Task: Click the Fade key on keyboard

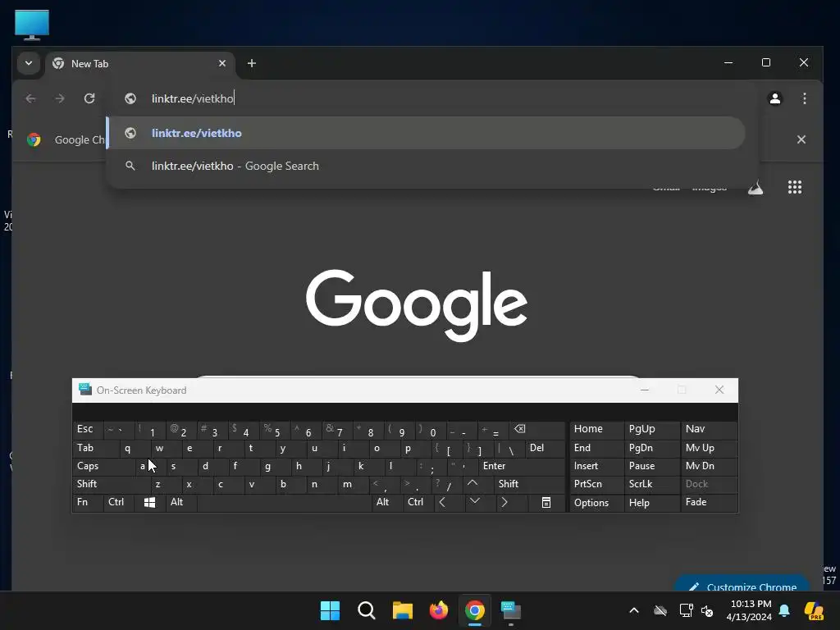Action: [709, 503]
